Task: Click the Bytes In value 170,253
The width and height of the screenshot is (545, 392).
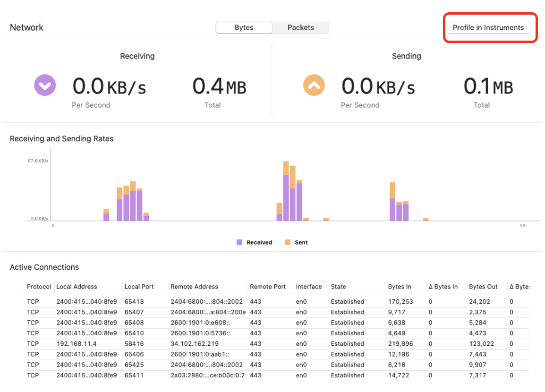Action: [x=400, y=302]
